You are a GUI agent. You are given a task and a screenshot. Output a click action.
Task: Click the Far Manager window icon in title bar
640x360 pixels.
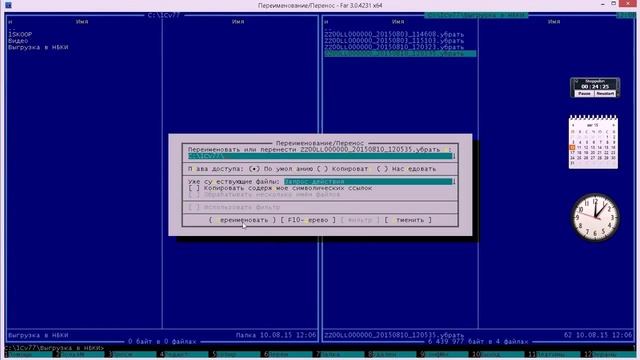pyautogui.click(x=8, y=5)
